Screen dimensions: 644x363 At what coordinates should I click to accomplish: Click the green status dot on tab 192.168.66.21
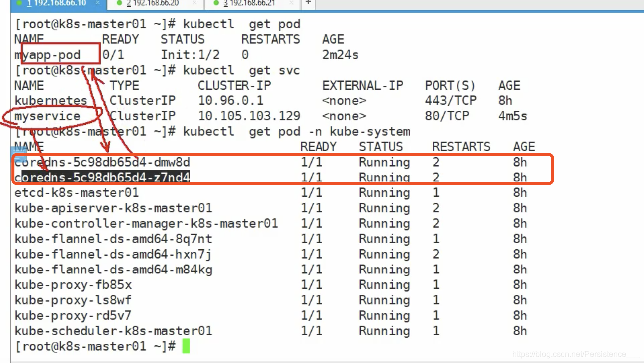click(x=216, y=3)
